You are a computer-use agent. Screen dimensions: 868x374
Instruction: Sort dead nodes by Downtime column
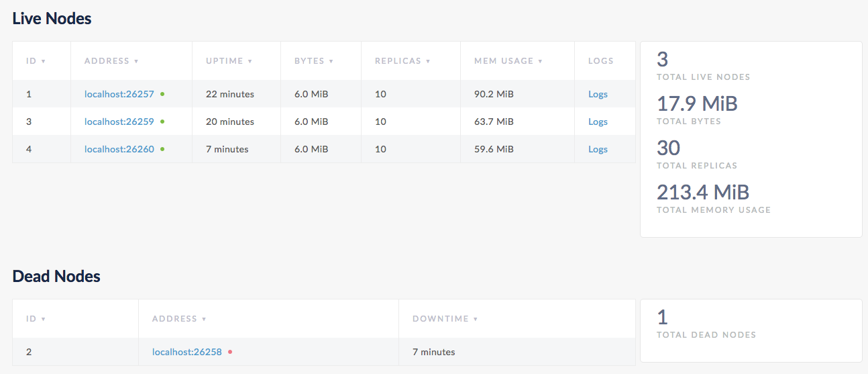(445, 319)
